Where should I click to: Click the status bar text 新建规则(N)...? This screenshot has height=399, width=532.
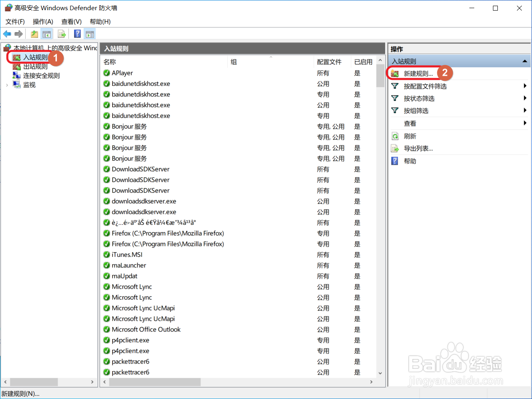[21, 394]
